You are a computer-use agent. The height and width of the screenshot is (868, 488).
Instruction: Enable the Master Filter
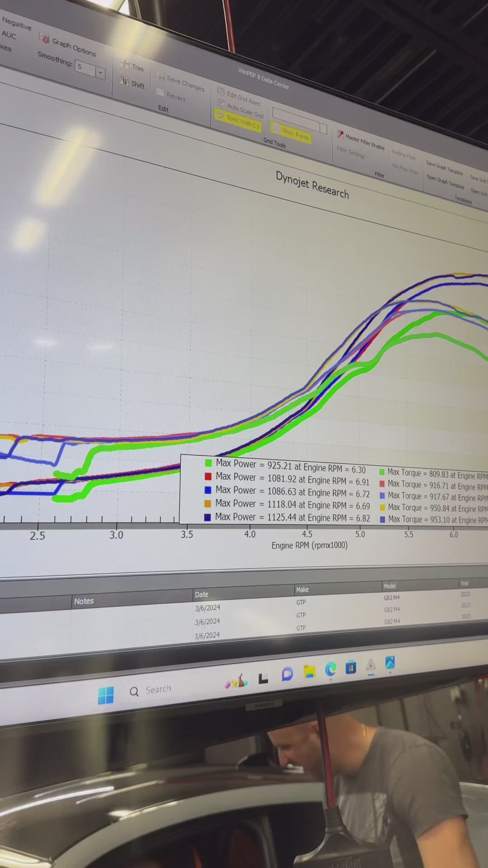[361, 140]
